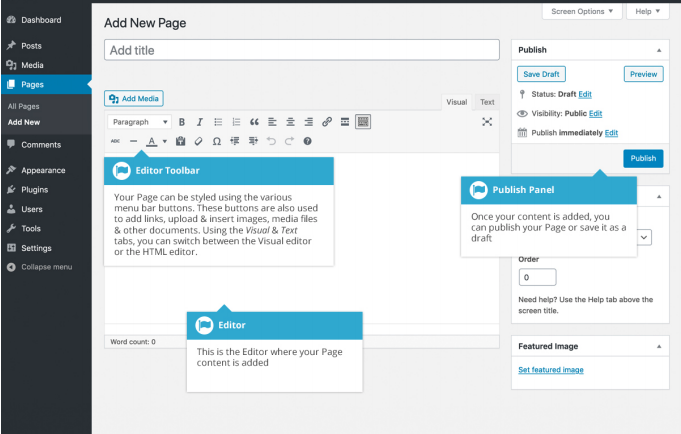This screenshot has height=434, width=681.
Task: Toggle the toolbar kitchen sink button
Action: 363,122
